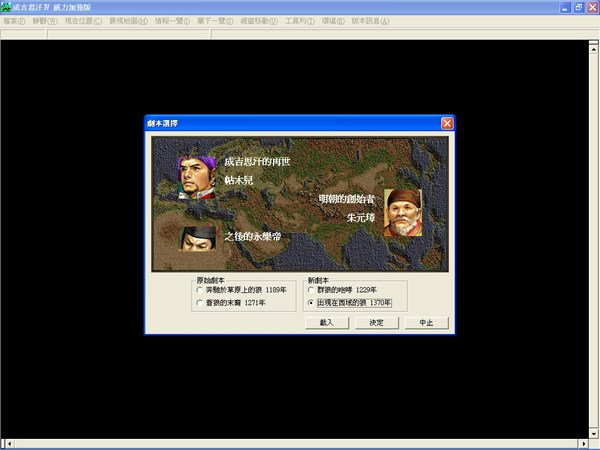Select the 1189年 scenario radio button
The image size is (600, 450).
tap(199, 290)
